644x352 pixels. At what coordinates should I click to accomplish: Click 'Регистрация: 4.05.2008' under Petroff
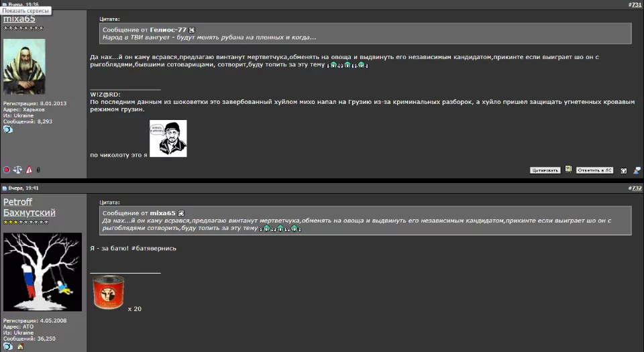pyautogui.click(x=35, y=320)
